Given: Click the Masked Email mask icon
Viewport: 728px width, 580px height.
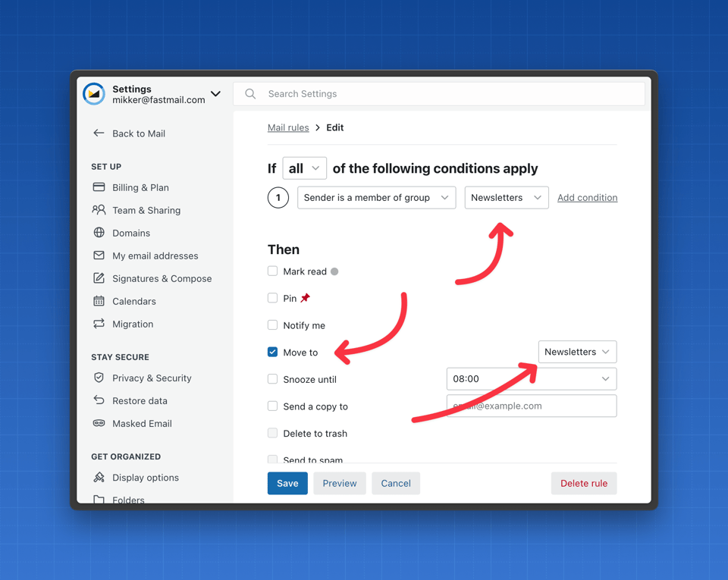Looking at the screenshot, I should (x=99, y=423).
